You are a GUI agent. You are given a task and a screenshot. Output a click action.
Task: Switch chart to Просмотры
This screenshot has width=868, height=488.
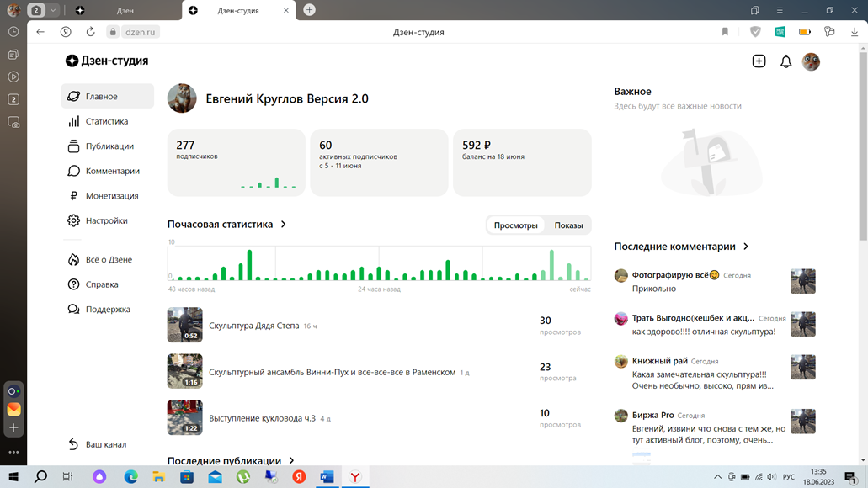(x=515, y=225)
